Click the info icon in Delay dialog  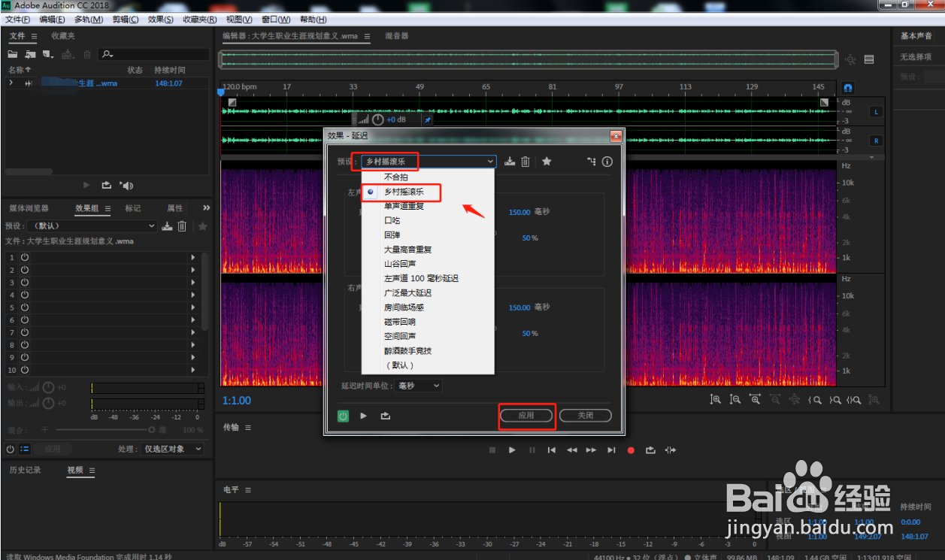click(607, 161)
